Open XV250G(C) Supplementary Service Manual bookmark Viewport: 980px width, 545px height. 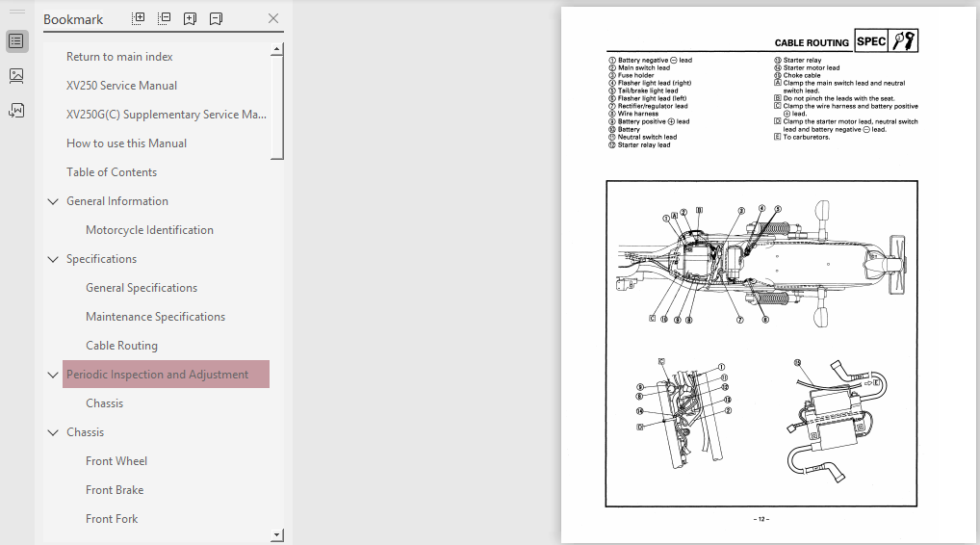167,115
